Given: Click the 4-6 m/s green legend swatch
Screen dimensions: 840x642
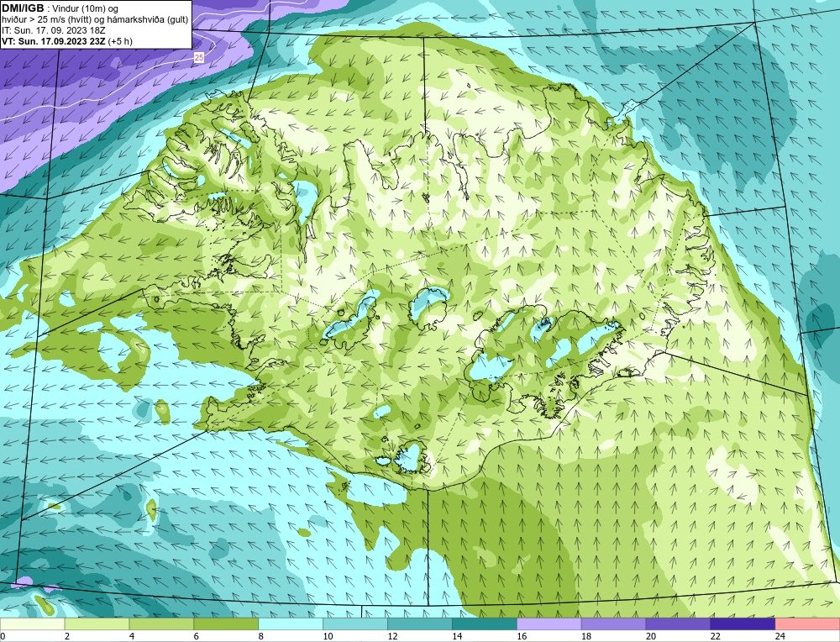Looking at the screenshot, I should tap(161, 624).
